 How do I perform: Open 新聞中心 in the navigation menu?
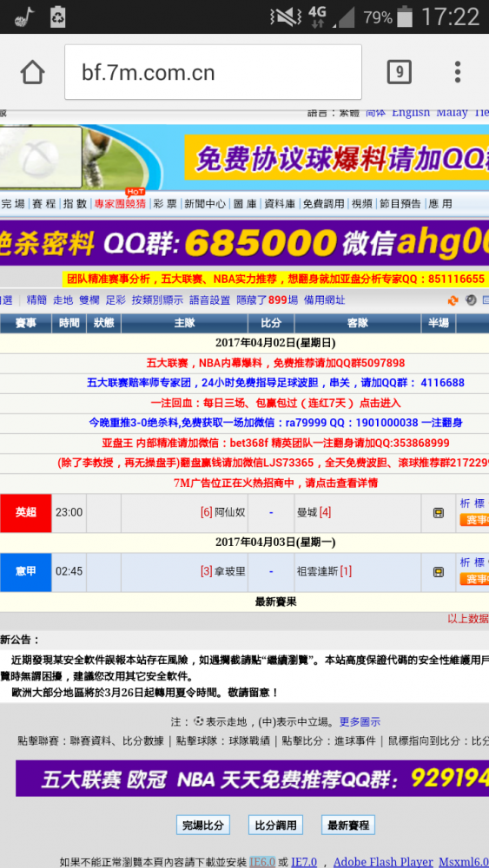coord(205,204)
